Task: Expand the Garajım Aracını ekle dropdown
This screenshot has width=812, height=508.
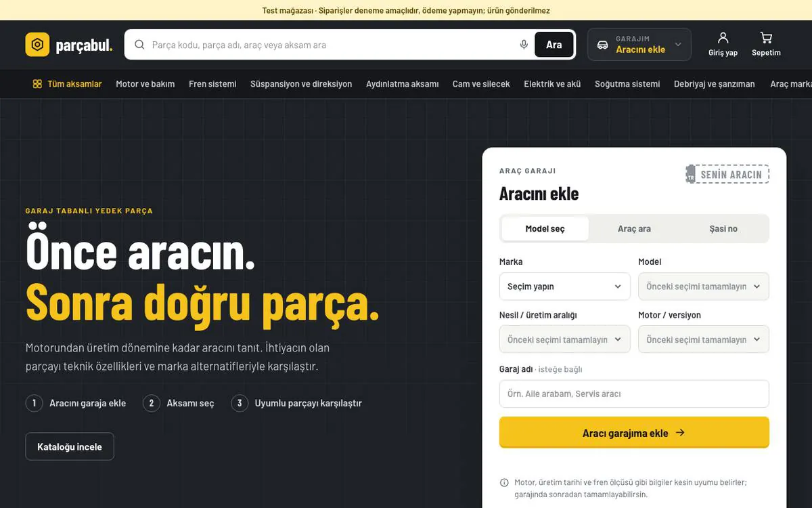Action: [639, 45]
